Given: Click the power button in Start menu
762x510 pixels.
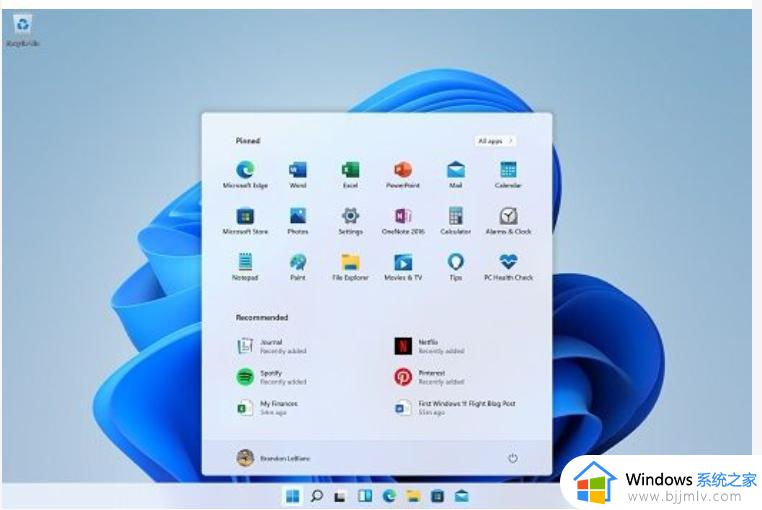Looking at the screenshot, I should [x=513, y=458].
